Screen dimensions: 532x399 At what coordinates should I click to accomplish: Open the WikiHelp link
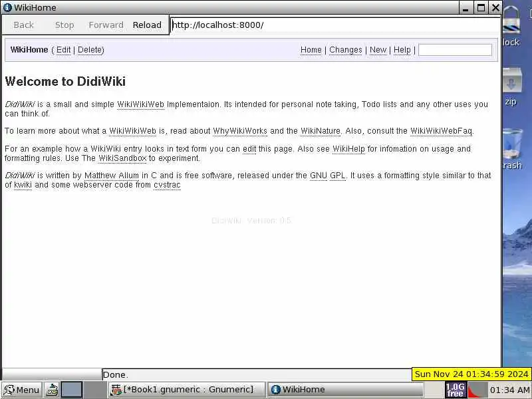click(348, 149)
